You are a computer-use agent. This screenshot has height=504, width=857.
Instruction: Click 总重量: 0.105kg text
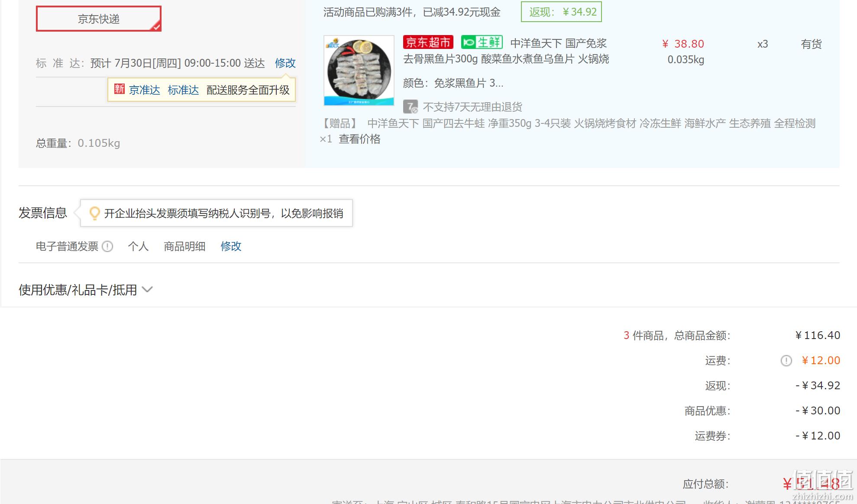click(x=78, y=143)
